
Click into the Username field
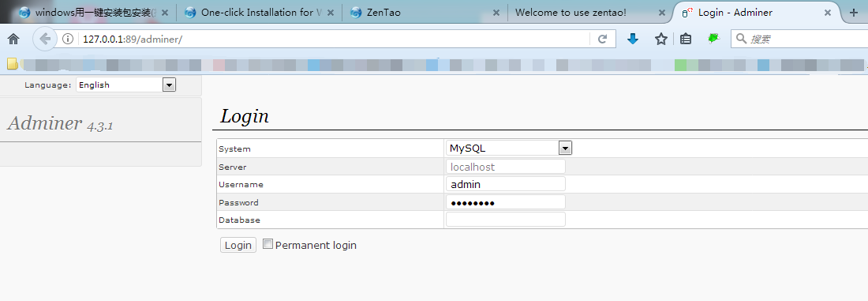click(x=505, y=184)
